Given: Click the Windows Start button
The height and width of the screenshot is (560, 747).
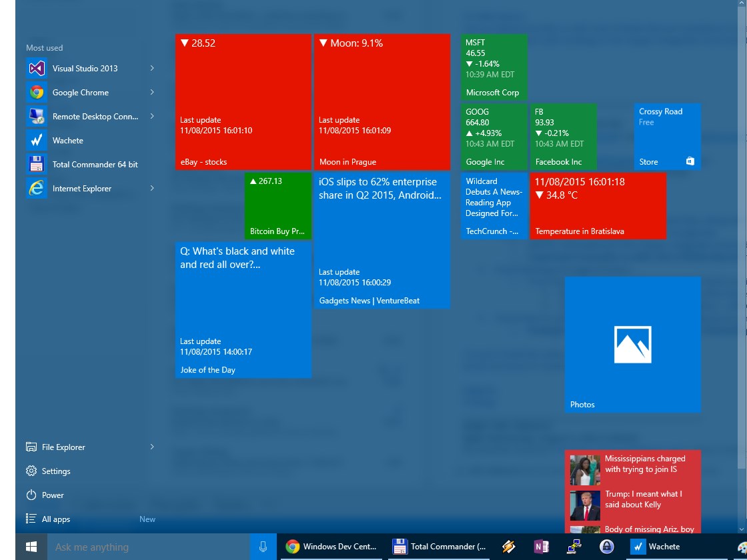Looking at the screenshot, I should click(31, 547).
